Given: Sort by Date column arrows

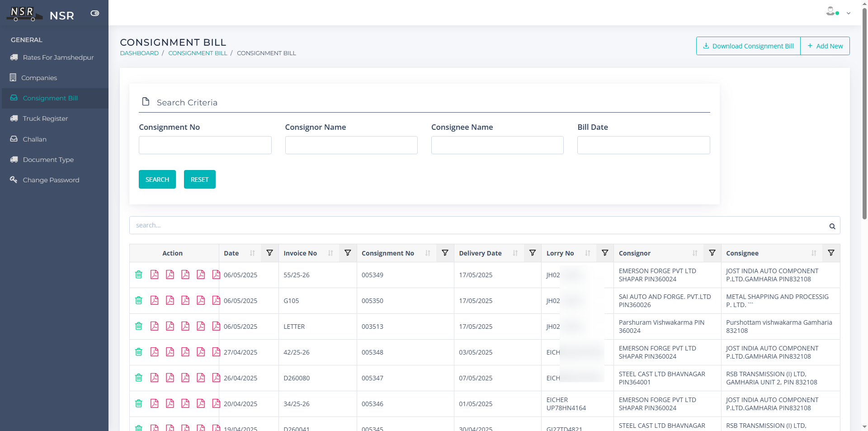Looking at the screenshot, I should [x=252, y=253].
